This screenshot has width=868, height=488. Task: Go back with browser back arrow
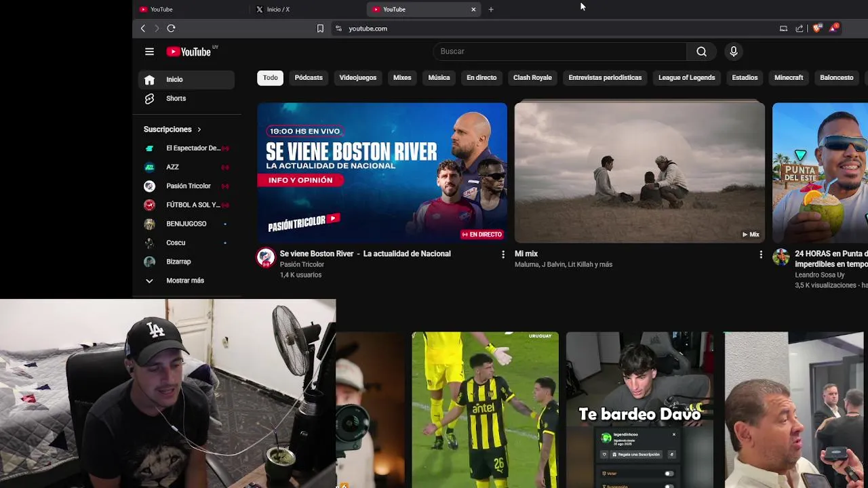(x=142, y=28)
